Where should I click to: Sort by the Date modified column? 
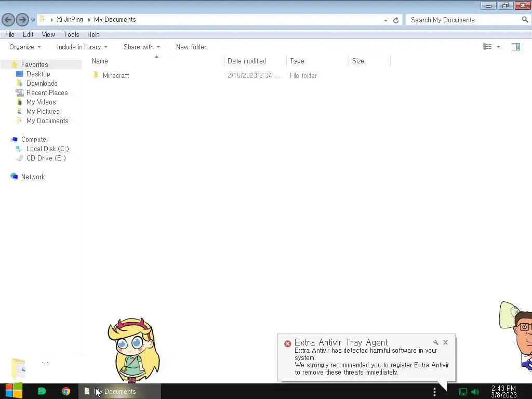coord(247,61)
